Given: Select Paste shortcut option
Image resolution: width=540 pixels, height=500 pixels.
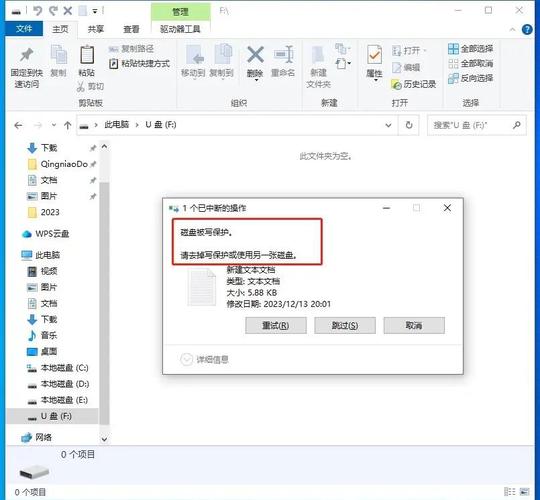Looking at the screenshot, I should pyautogui.click(x=139, y=64).
